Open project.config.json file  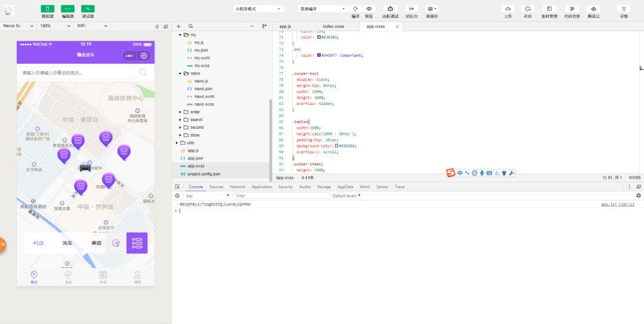point(204,174)
